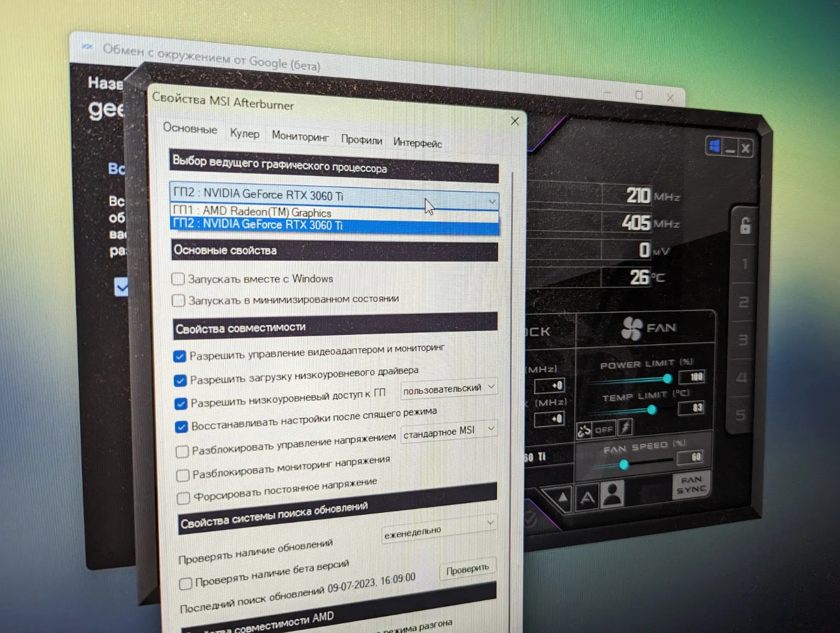The width and height of the screenshot is (840, 633).
Task: Select profile slot 5 in Afterburner
Action: (740, 415)
